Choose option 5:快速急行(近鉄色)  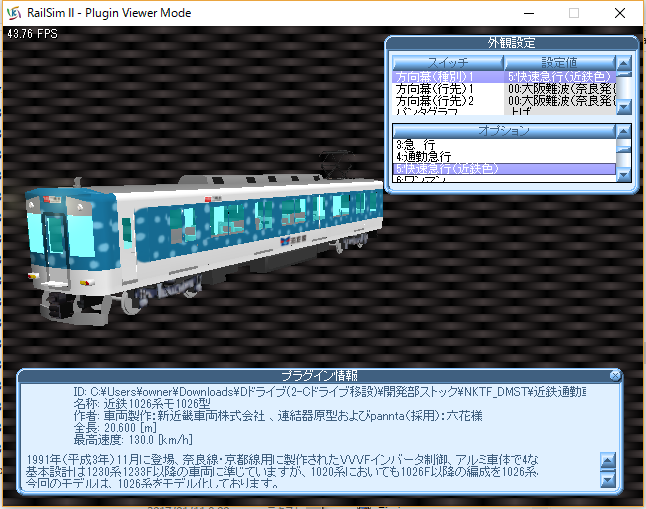(x=504, y=169)
